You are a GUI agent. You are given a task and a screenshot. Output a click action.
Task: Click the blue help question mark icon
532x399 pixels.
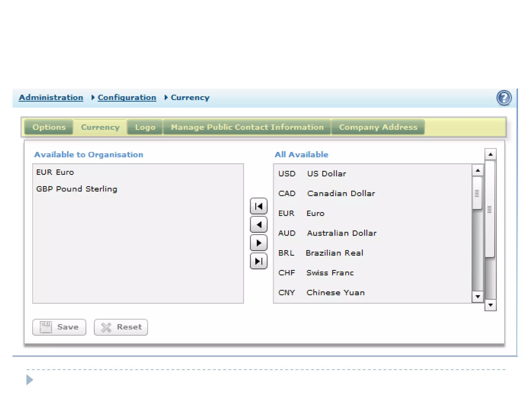[504, 98]
